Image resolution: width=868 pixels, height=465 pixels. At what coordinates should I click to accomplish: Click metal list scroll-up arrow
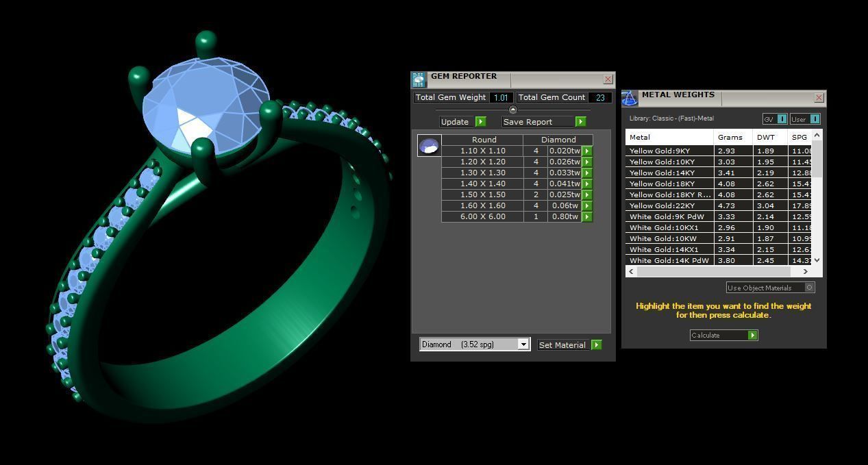pyautogui.click(x=817, y=136)
